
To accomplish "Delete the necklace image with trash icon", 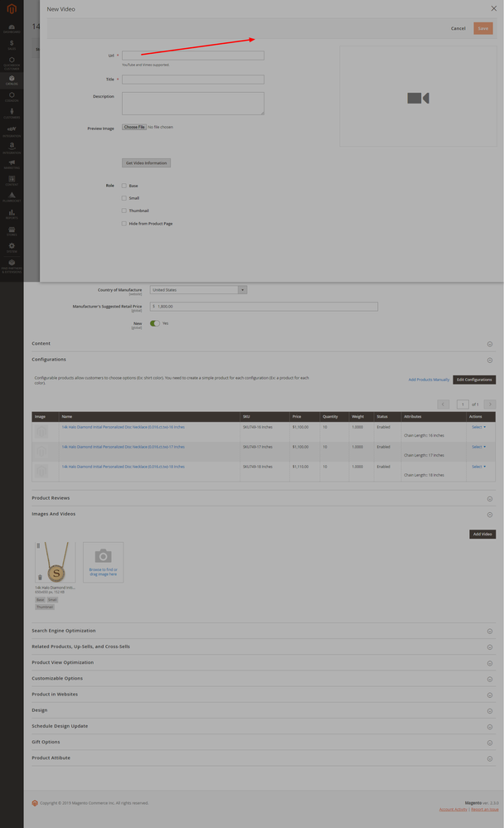I will [40, 577].
